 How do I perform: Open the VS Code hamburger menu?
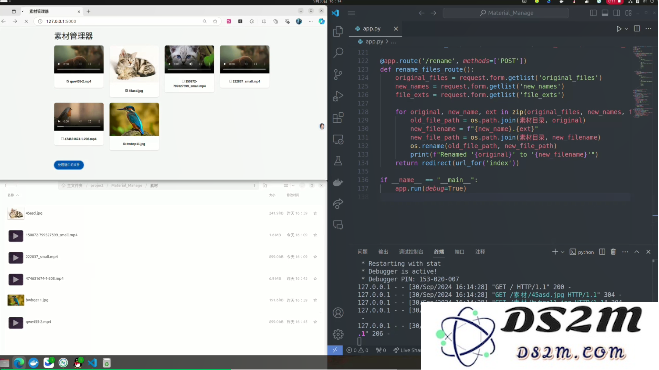(352, 13)
